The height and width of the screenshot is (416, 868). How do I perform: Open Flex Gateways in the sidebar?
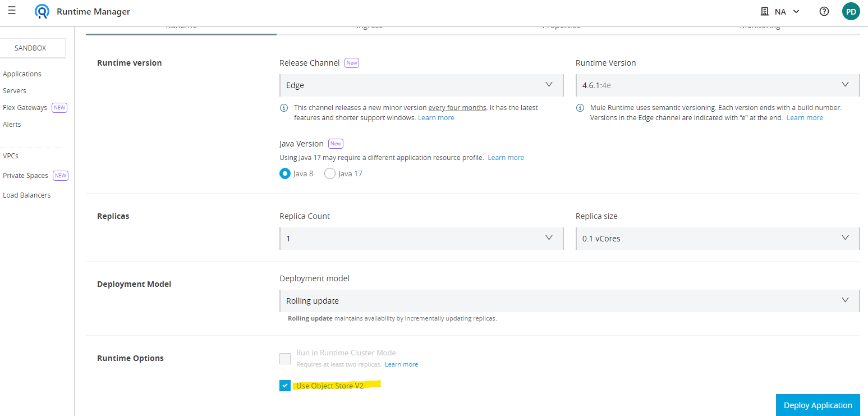tap(25, 108)
